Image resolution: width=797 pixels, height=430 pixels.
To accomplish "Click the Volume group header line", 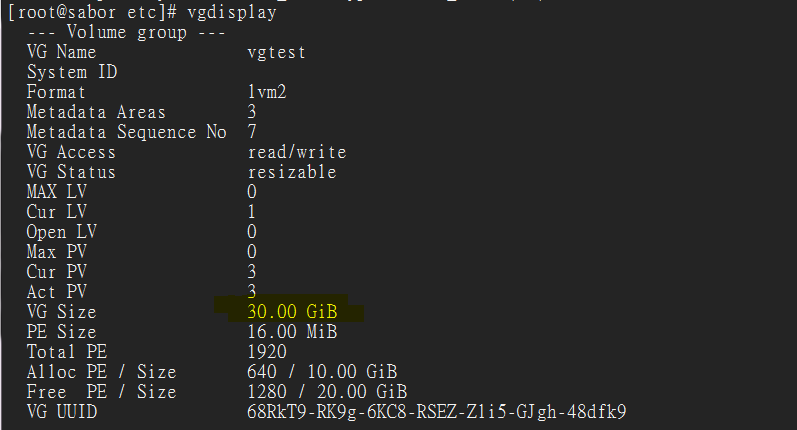I will coord(127,33).
